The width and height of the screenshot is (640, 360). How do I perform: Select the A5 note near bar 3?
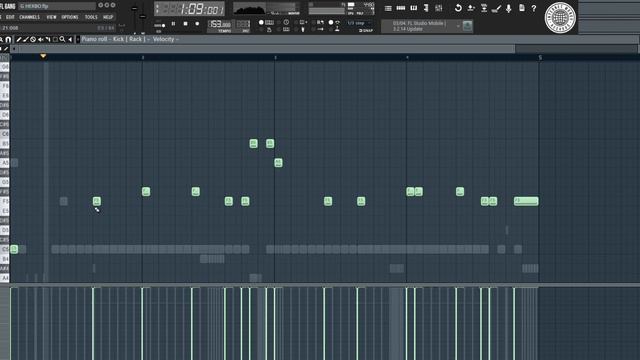coord(278,163)
